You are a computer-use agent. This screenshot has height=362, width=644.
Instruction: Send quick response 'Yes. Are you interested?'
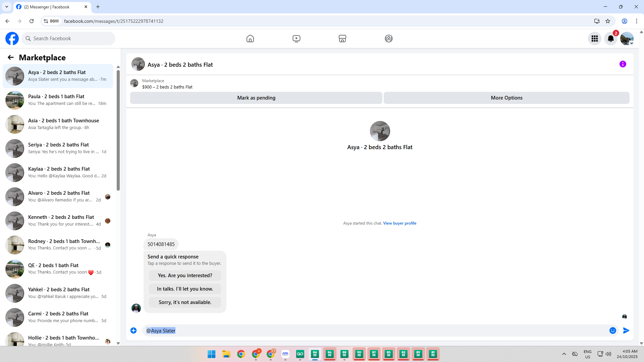(185, 276)
